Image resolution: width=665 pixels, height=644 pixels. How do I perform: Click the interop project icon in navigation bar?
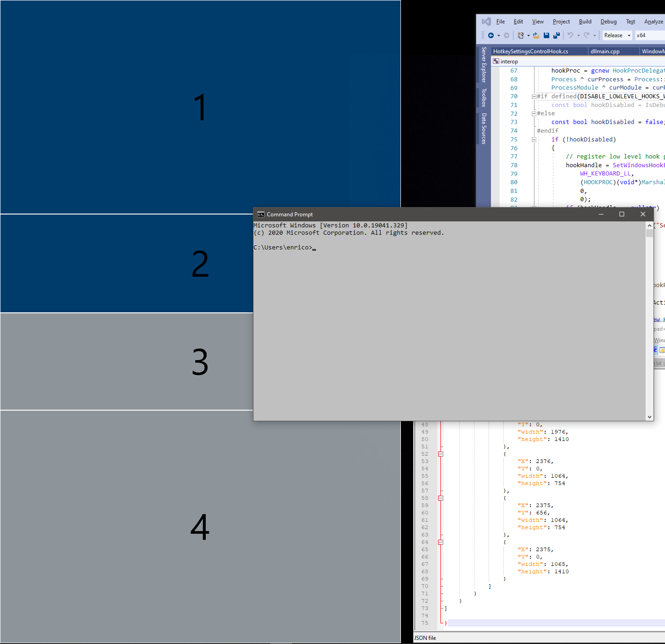[496, 61]
